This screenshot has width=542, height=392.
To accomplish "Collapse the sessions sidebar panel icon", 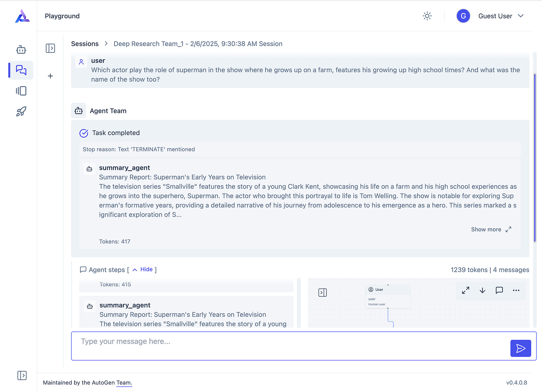I will pos(50,48).
